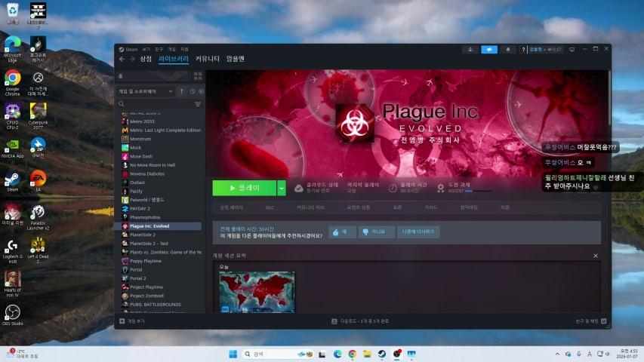This screenshot has height=362, width=644.
Task: Open the account name dropdown in header
Action: (x=545, y=49)
